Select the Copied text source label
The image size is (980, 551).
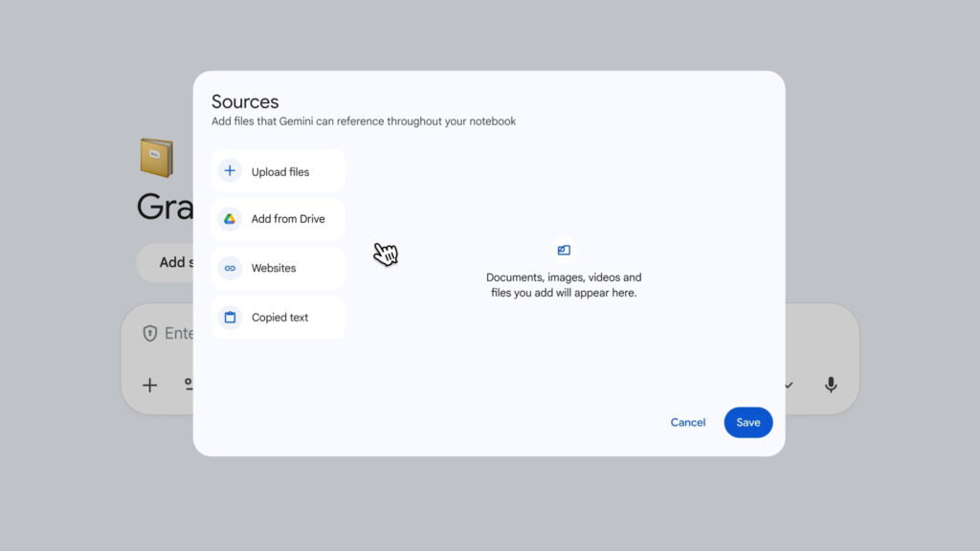pyautogui.click(x=279, y=318)
